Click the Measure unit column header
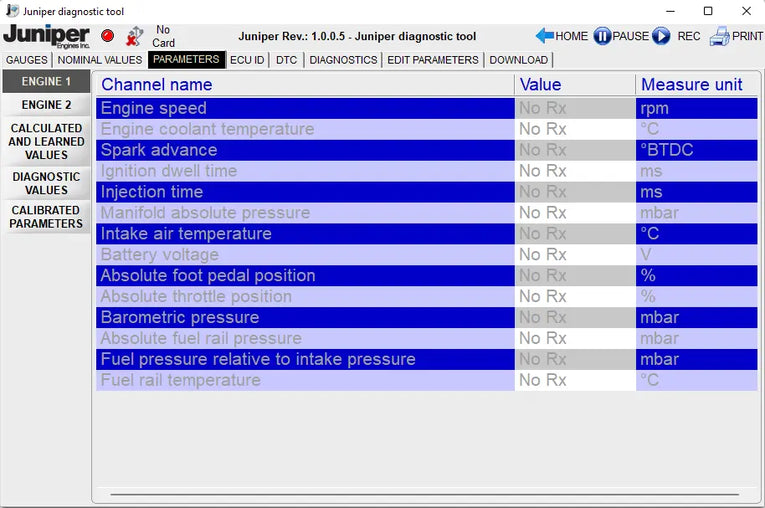The image size is (765, 508). pyautogui.click(x=697, y=85)
